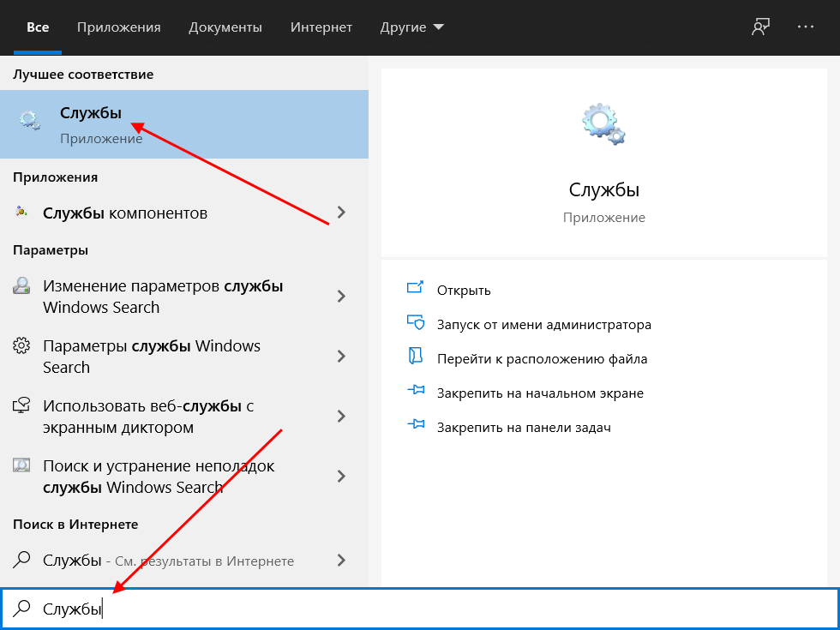Image resolution: width=840 pixels, height=630 pixels.
Task: Click the magnifier icon next to internet result Службы
Action: tap(21, 560)
